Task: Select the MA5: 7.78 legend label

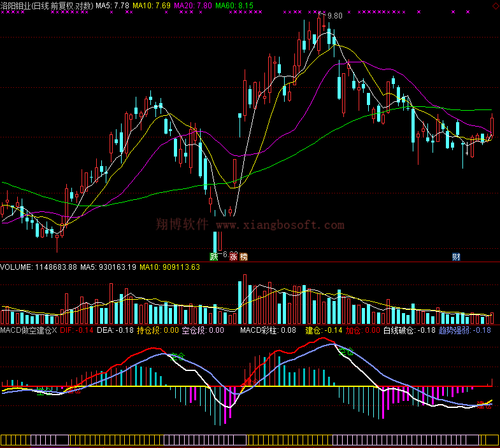Action: [112, 6]
